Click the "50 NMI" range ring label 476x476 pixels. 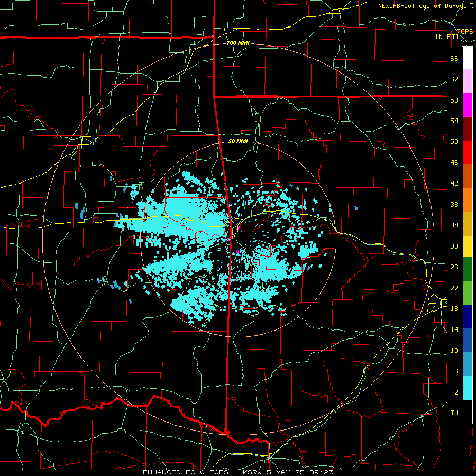point(238,141)
